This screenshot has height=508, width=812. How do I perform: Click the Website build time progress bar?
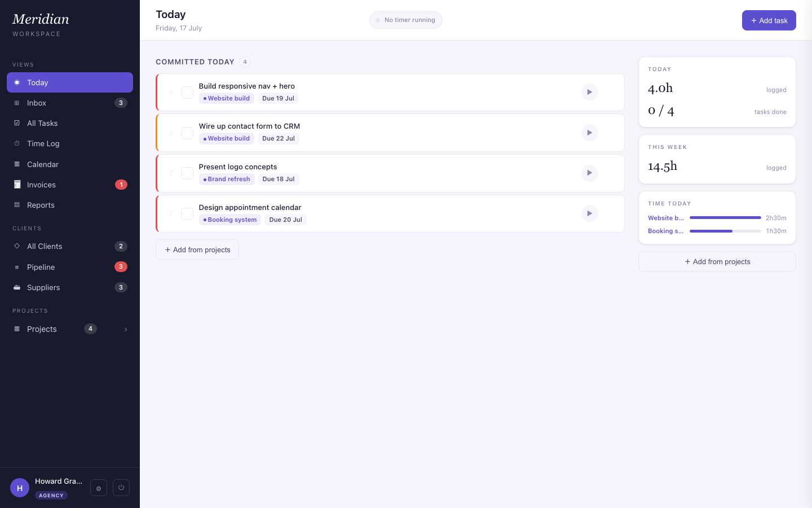pyautogui.click(x=725, y=218)
